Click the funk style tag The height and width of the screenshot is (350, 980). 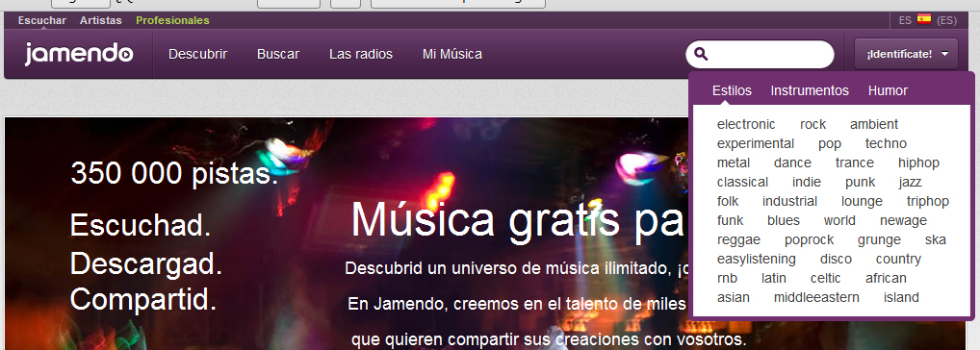[x=730, y=220]
